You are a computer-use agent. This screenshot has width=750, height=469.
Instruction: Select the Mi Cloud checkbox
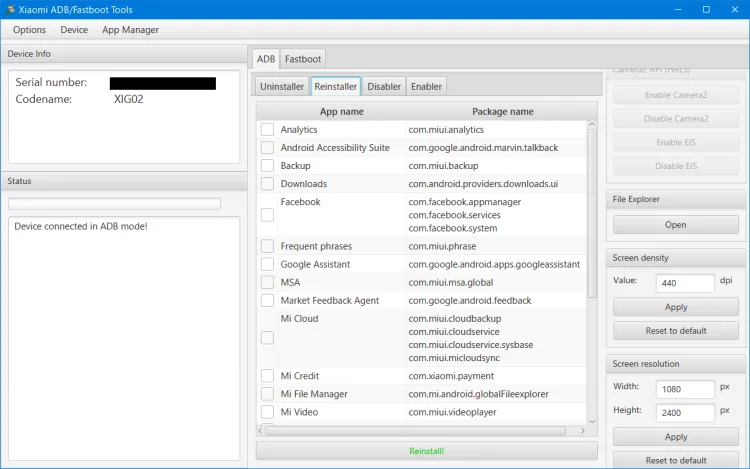click(267, 338)
